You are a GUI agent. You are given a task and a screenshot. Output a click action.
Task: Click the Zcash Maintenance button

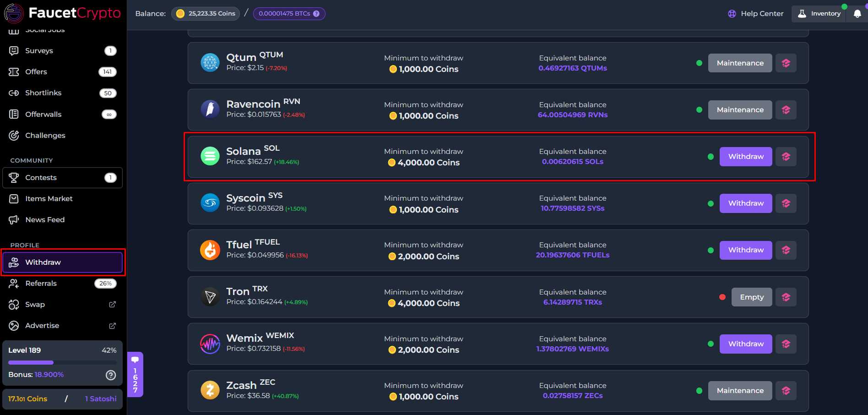(x=740, y=391)
